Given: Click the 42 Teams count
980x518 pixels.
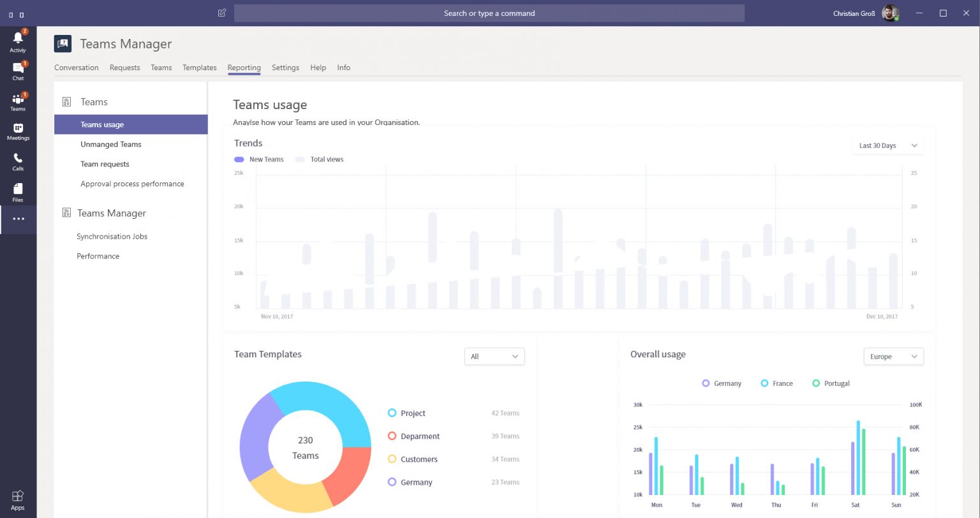Looking at the screenshot, I should [505, 413].
